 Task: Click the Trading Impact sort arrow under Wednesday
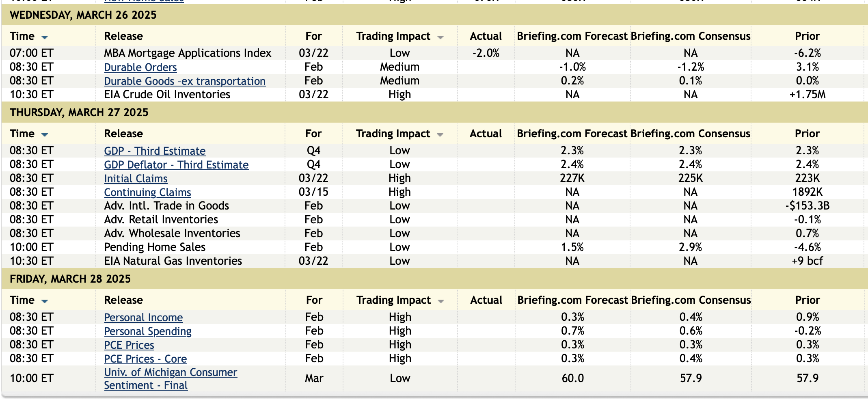coord(440,37)
